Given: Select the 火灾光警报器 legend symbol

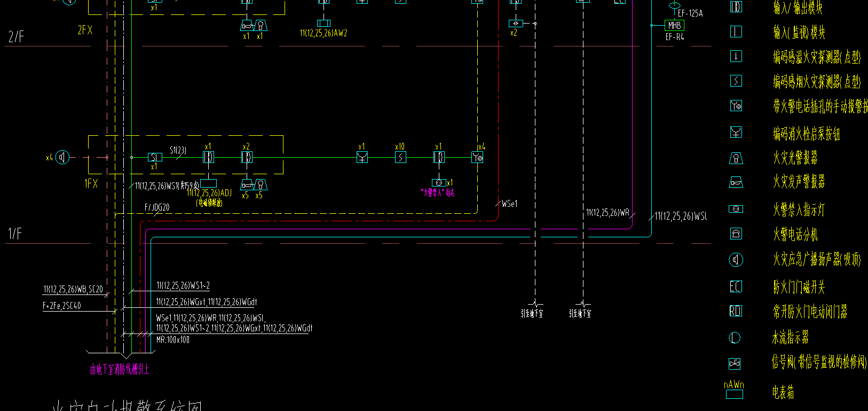Looking at the screenshot, I should click(736, 158).
